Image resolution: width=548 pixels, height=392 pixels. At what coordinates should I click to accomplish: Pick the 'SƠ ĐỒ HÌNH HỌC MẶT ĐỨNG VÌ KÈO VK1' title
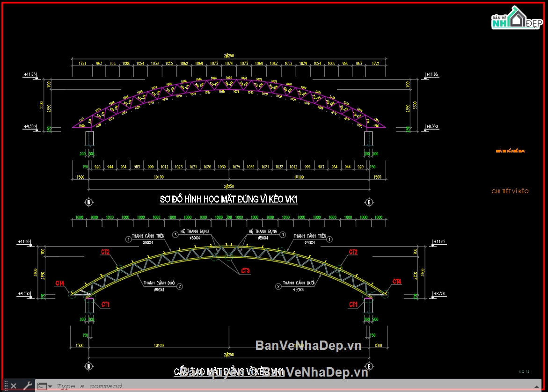228,199
